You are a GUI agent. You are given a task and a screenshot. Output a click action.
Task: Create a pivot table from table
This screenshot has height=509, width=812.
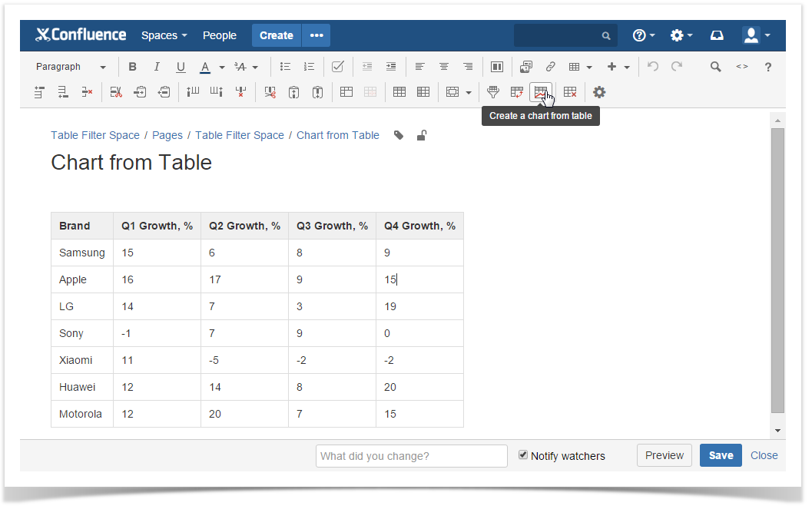coord(517,93)
